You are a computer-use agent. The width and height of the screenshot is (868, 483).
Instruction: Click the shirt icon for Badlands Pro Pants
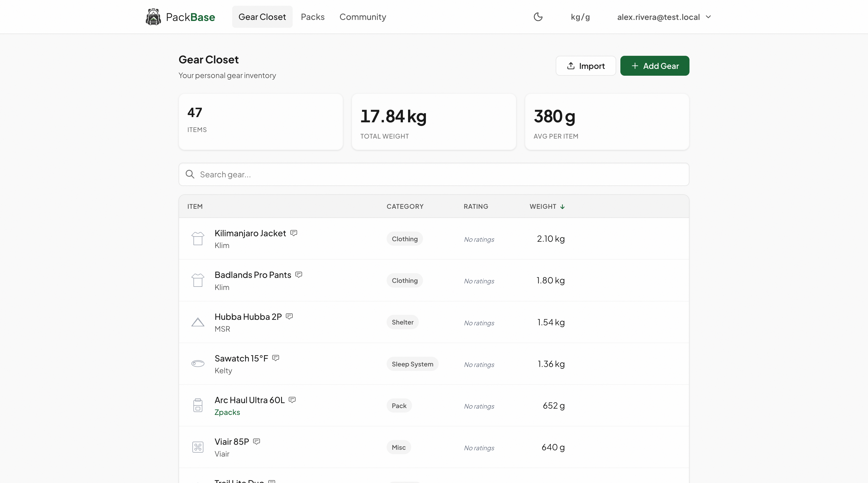click(198, 280)
